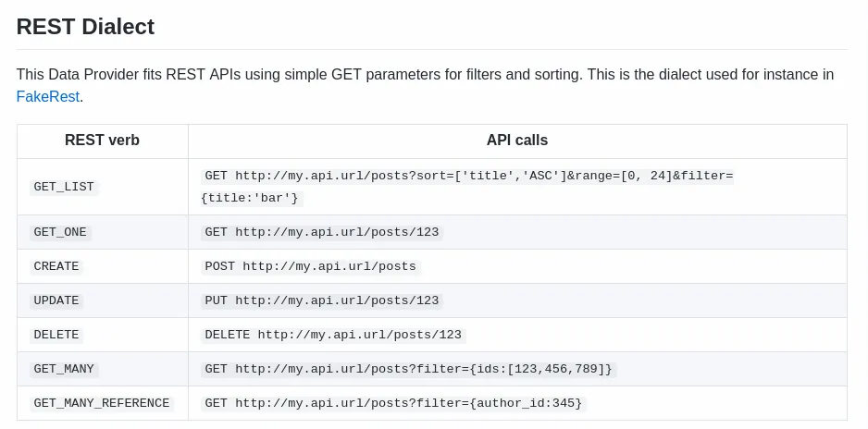868x429 pixels.
Task: Click the API calls column header
Action: point(516,141)
